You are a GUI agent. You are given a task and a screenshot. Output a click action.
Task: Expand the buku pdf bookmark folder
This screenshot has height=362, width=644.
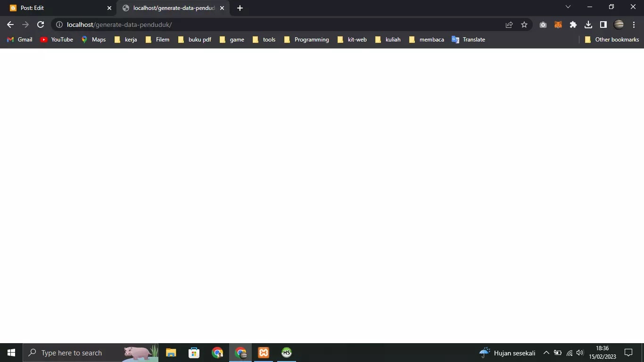point(195,40)
